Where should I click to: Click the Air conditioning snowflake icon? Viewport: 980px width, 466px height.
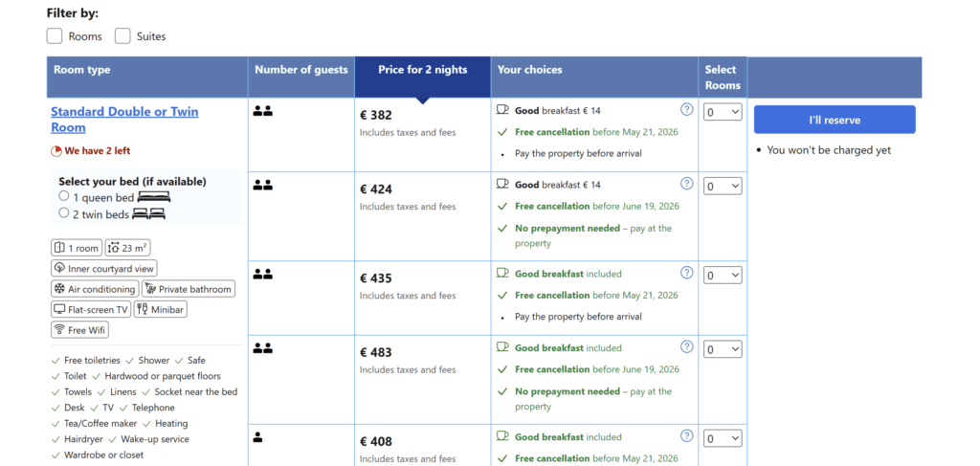tap(59, 289)
